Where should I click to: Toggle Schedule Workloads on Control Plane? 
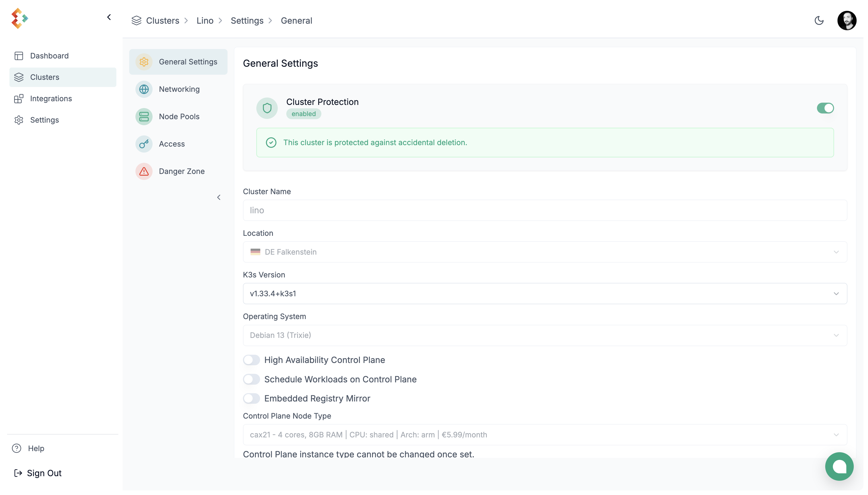pos(252,380)
